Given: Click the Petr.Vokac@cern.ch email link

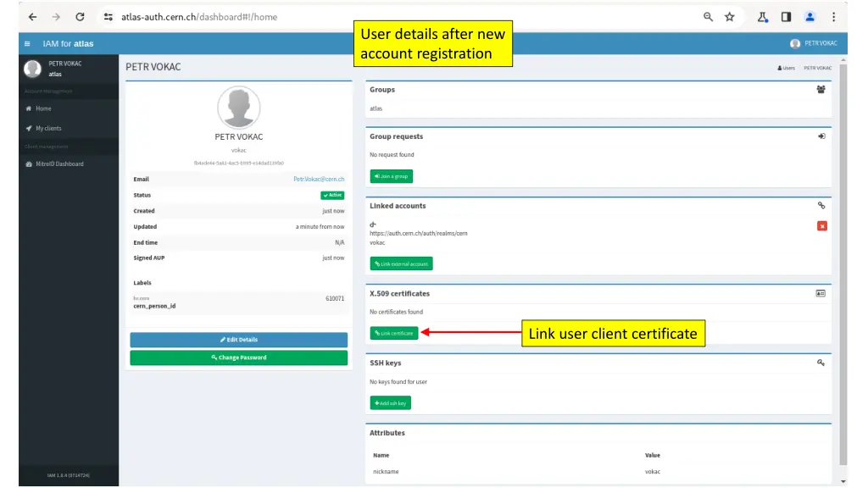Looking at the screenshot, I should pos(319,180).
